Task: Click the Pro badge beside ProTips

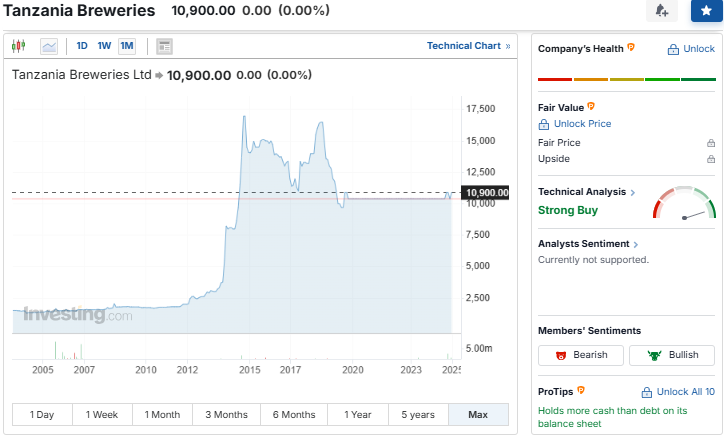Action: [x=581, y=390]
